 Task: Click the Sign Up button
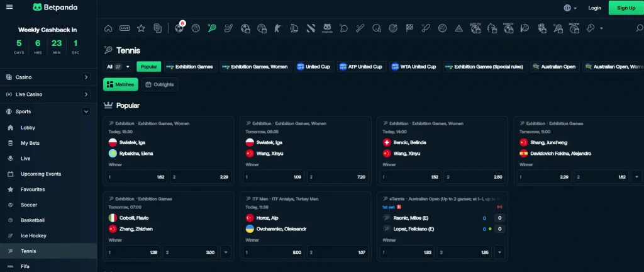click(626, 8)
